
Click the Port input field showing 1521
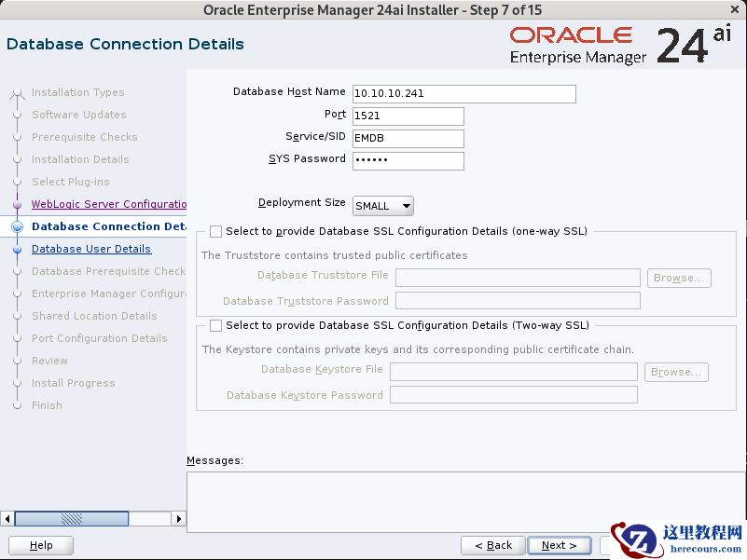click(x=408, y=116)
